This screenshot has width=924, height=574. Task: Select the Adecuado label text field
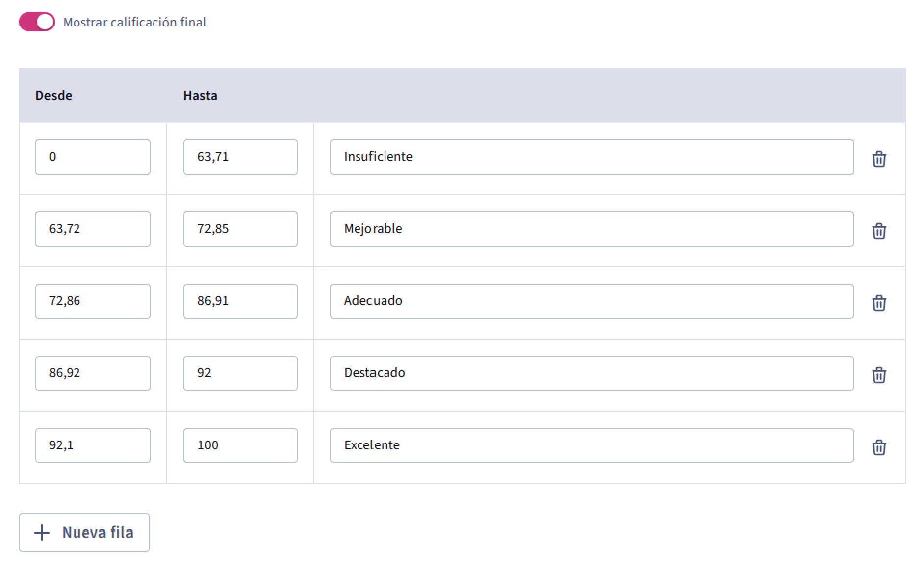[592, 301]
